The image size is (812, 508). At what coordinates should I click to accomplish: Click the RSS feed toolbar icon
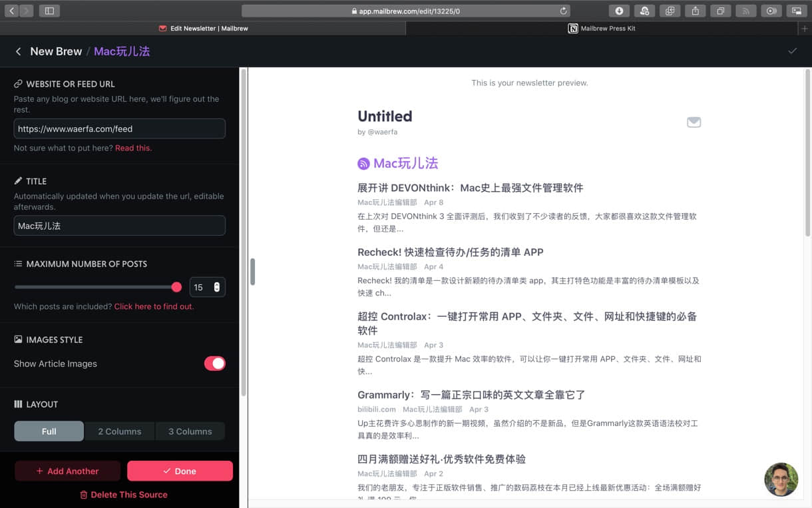745,11
